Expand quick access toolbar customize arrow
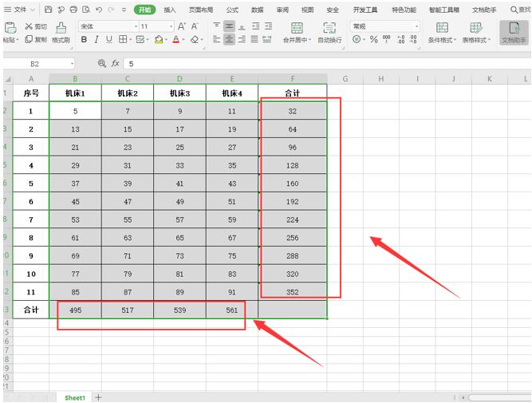The image size is (532, 403). pos(124,10)
